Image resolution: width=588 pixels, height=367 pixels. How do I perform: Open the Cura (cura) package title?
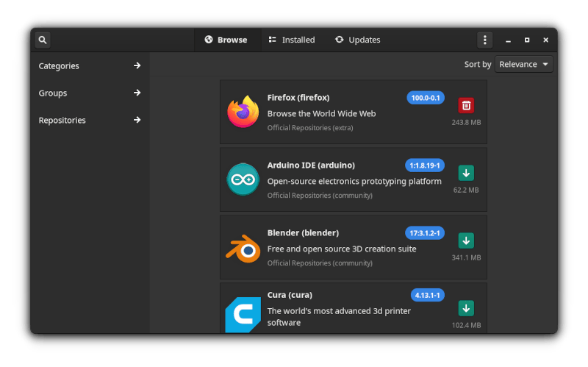[290, 295]
